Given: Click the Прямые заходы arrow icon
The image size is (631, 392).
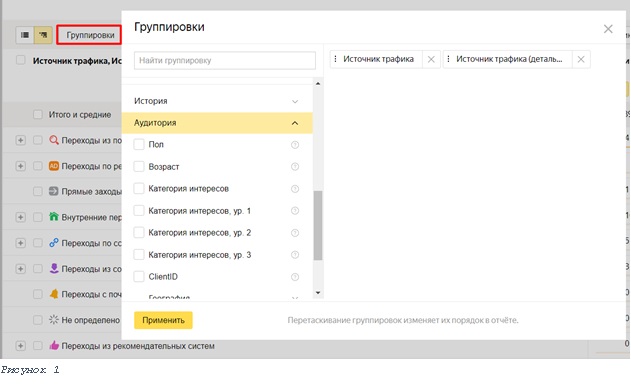Looking at the screenshot, I should [54, 191].
